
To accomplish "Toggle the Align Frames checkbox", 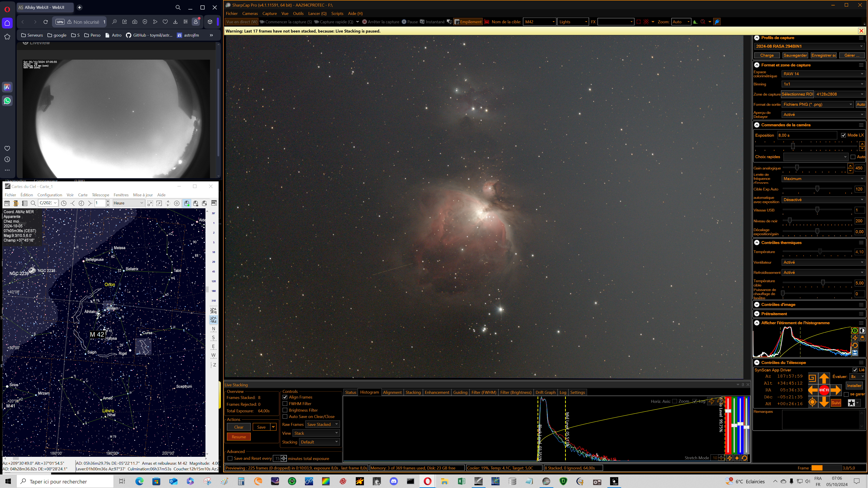I will pyautogui.click(x=285, y=397).
